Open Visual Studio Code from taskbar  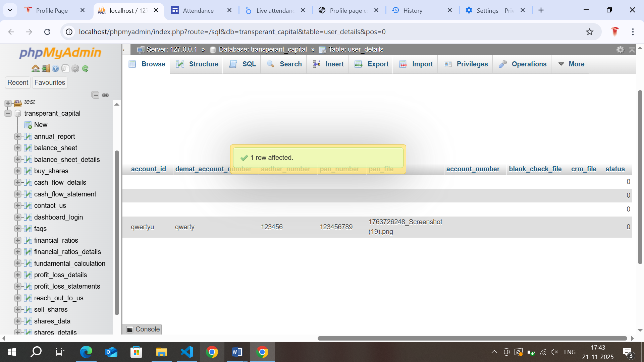click(x=186, y=352)
